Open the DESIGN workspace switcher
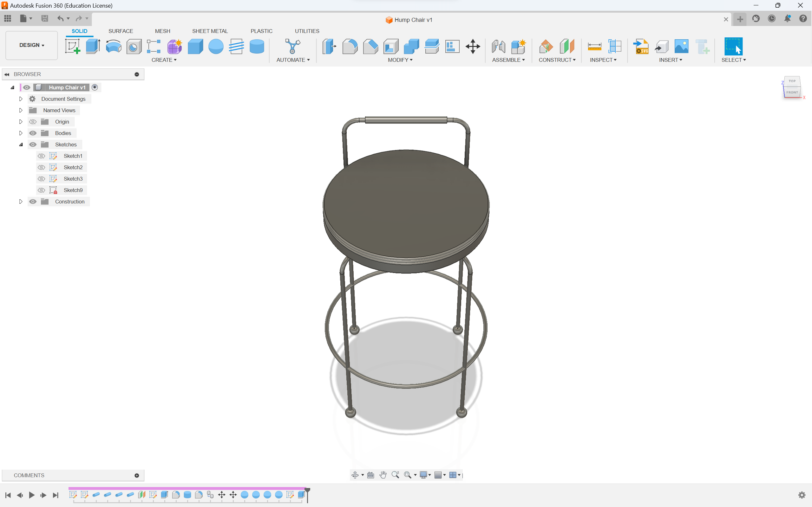Image resolution: width=812 pixels, height=507 pixels. pos(31,45)
